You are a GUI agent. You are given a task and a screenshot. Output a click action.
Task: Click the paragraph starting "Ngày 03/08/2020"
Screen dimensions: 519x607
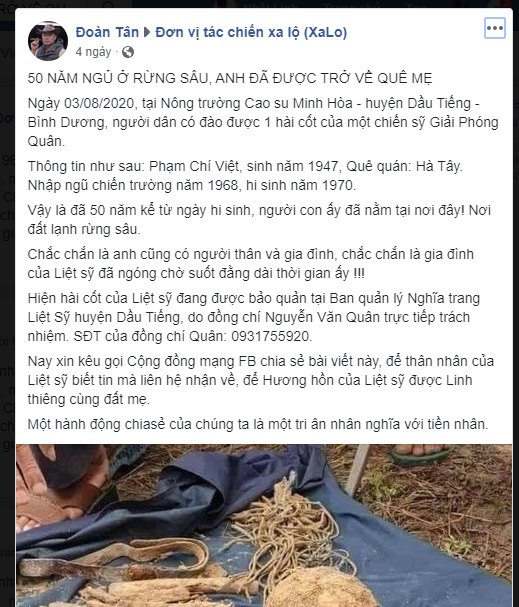click(x=263, y=122)
